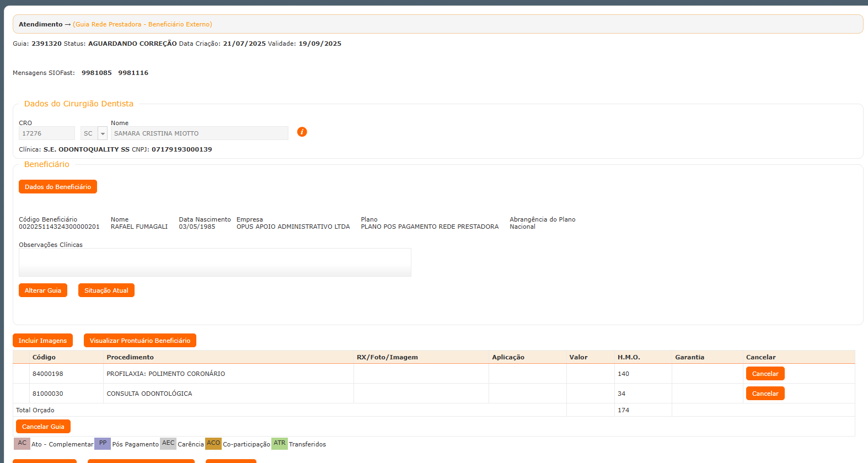
Task: Click the ACO Co-participação legend swatch
Action: coord(213,443)
